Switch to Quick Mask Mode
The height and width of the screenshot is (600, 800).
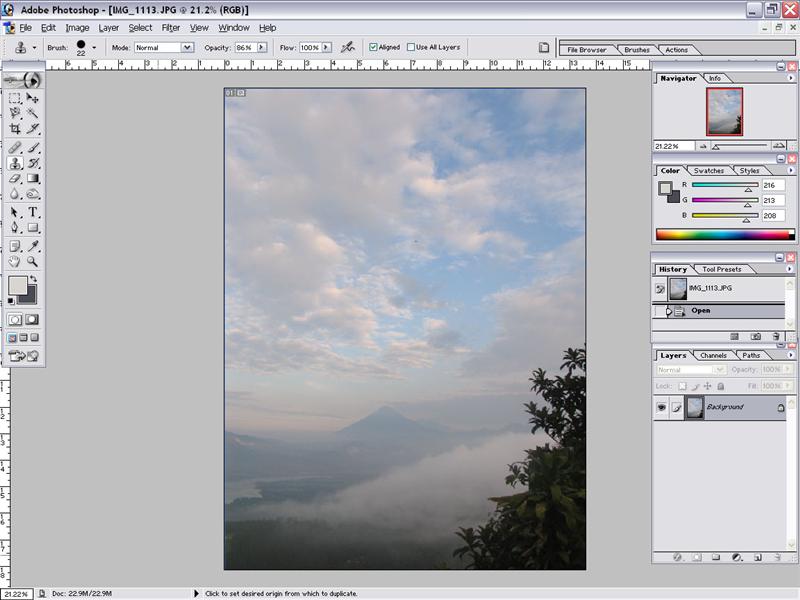point(32,320)
